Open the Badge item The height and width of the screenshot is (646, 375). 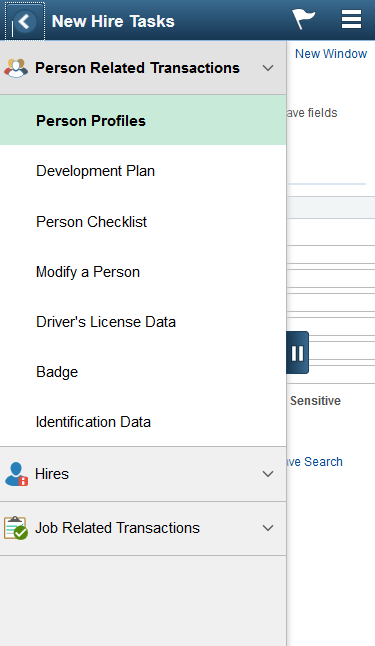pyautogui.click(x=143, y=372)
